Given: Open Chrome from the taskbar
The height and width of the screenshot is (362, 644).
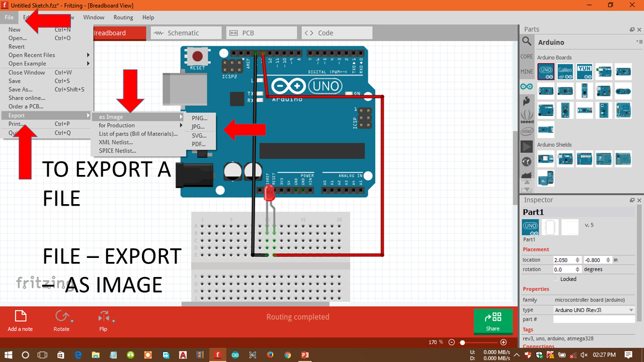Looking at the screenshot, I should pos(287,354).
